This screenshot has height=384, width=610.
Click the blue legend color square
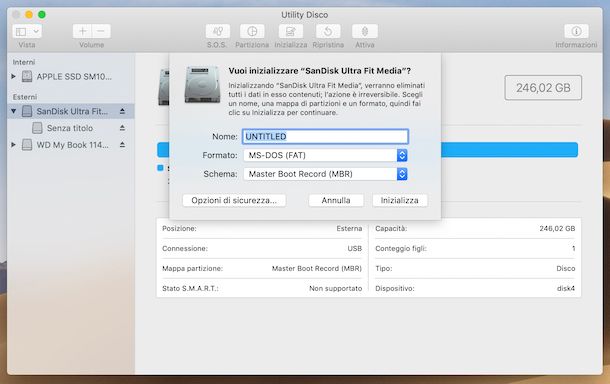160,168
